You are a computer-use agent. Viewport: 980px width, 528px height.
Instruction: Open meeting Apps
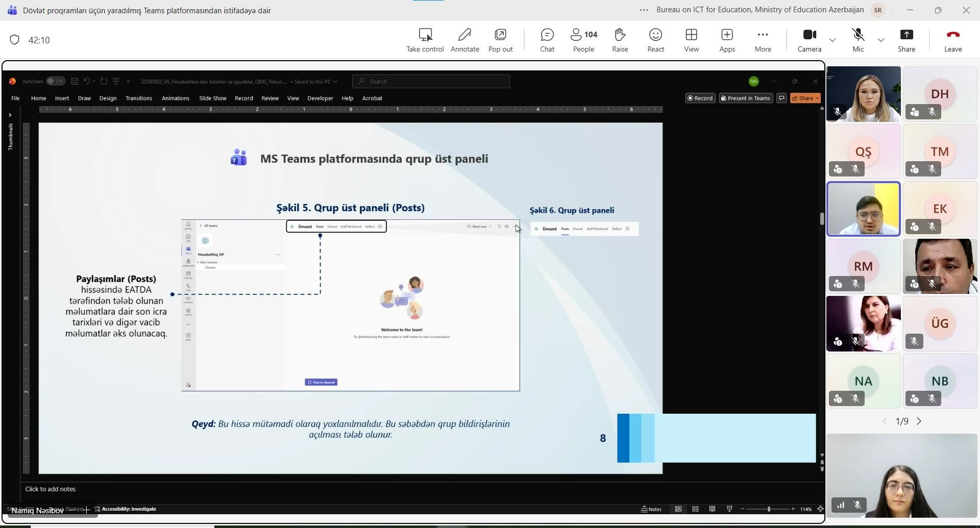(x=727, y=40)
